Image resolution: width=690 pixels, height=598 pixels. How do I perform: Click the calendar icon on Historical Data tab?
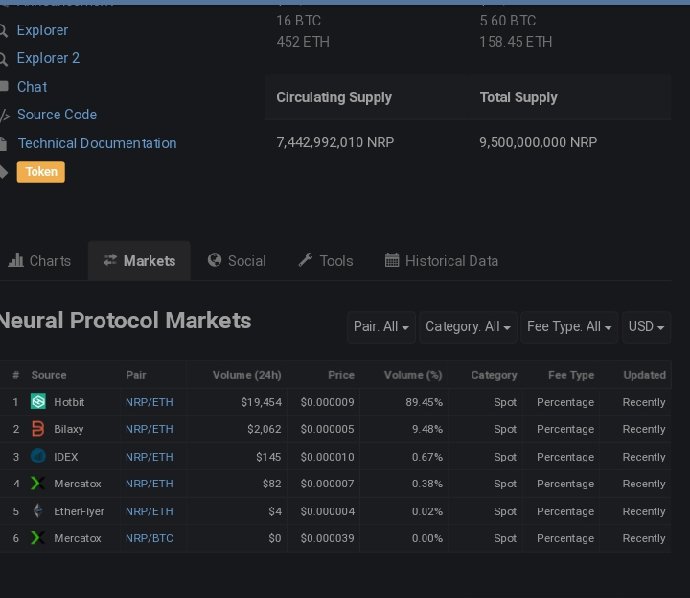392,260
